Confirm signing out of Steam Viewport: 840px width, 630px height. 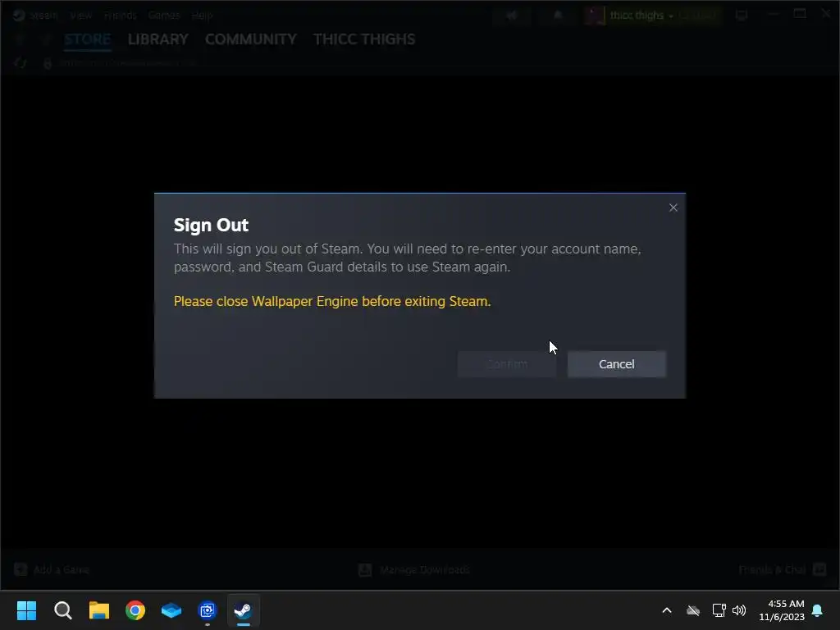[x=507, y=364]
